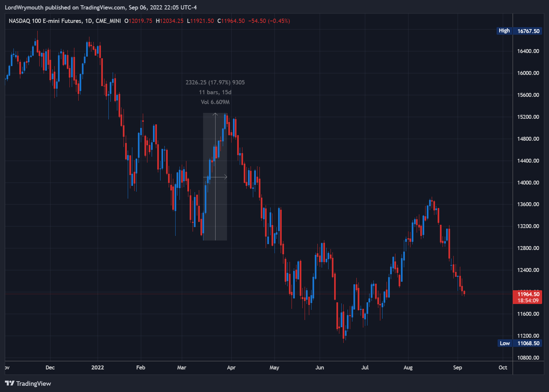Click the Mar label on time axis
This screenshot has width=549, height=392.
182,367
